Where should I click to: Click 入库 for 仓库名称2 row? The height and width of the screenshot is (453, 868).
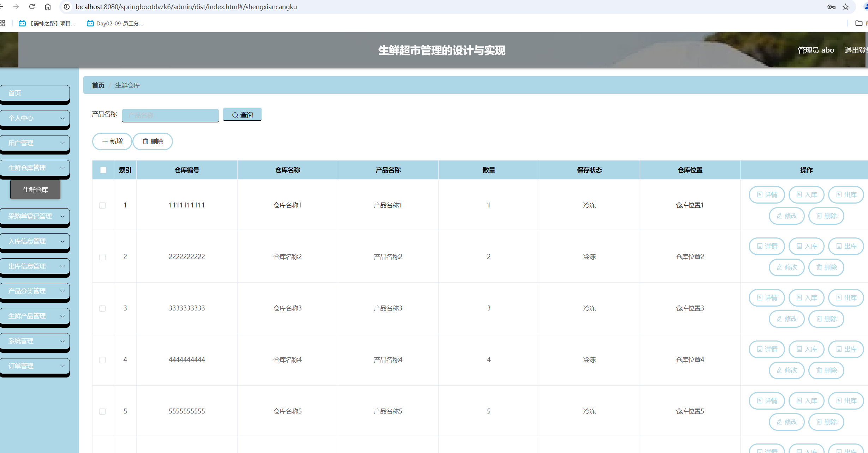pos(807,246)
